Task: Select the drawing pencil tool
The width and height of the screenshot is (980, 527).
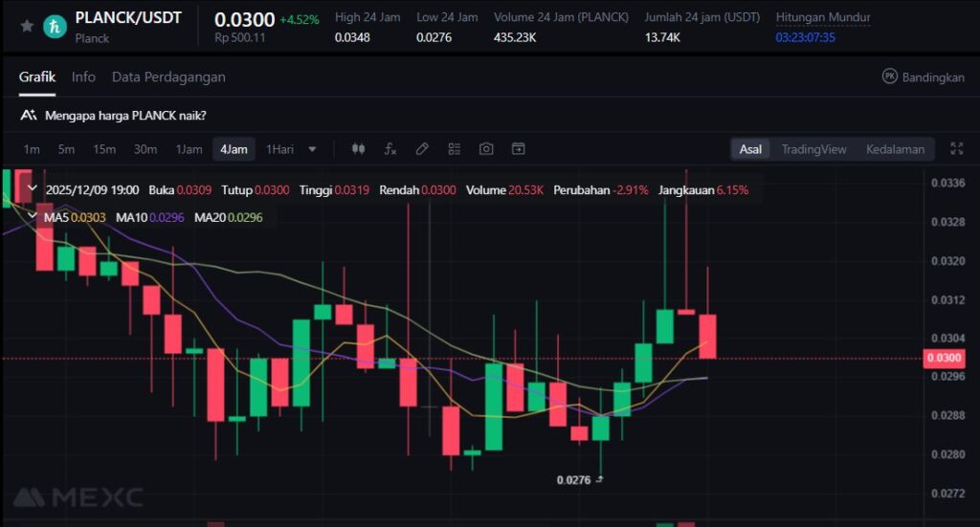Action: 422,149
